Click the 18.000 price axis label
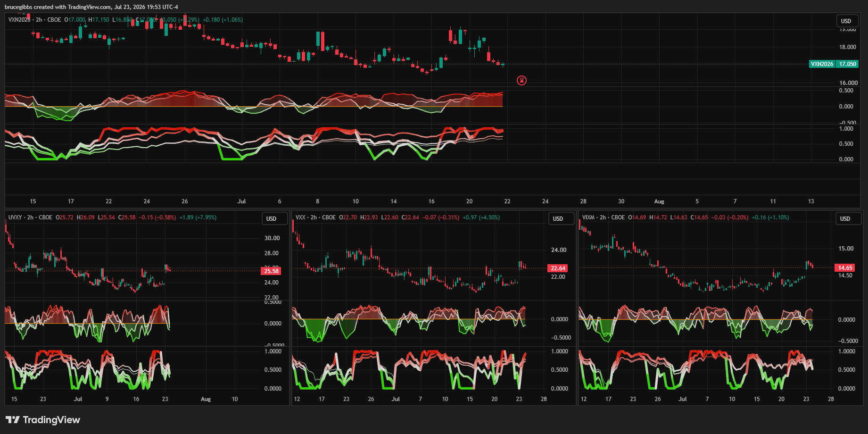This screenshot has width=868, height=434. [848, 47]
